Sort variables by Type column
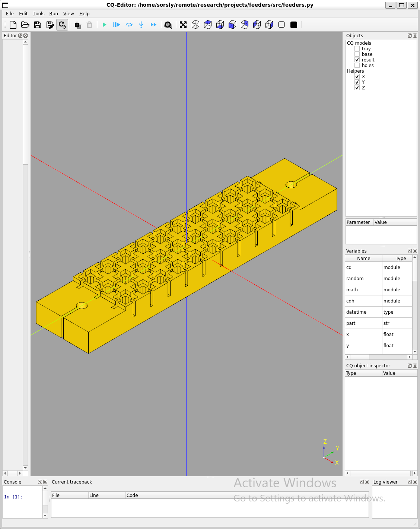 coord(397,259)
